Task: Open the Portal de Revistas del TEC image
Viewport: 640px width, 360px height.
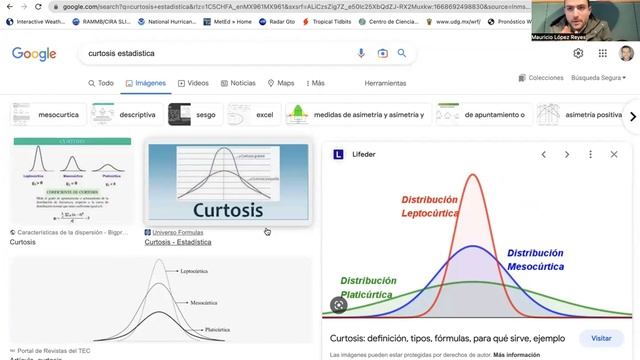Action: [x=161, y=300]
